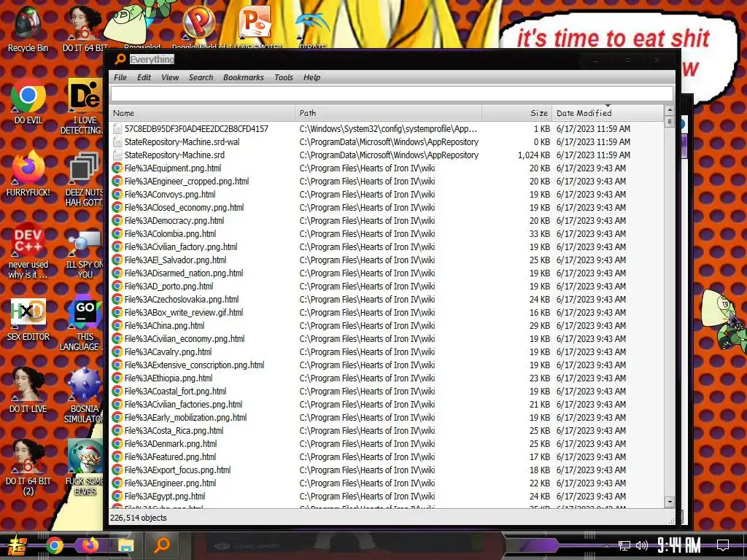Open the Recycle Bin desktop icon

click(x=28, y=28)
